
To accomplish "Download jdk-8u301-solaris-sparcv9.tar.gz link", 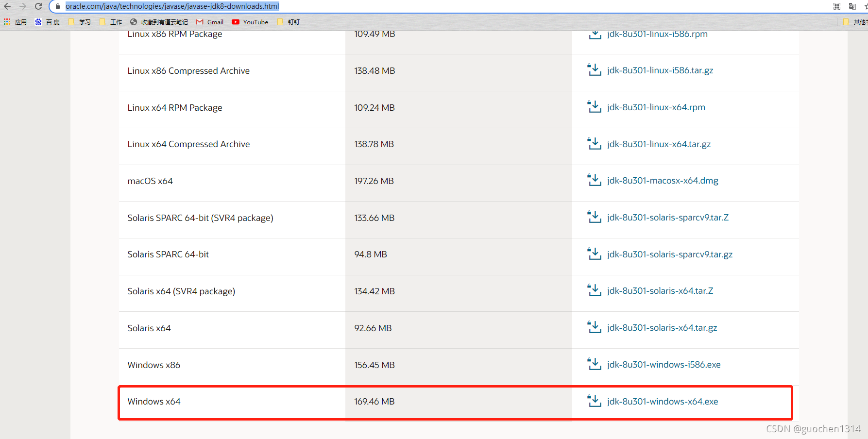I will coord(670,254).
